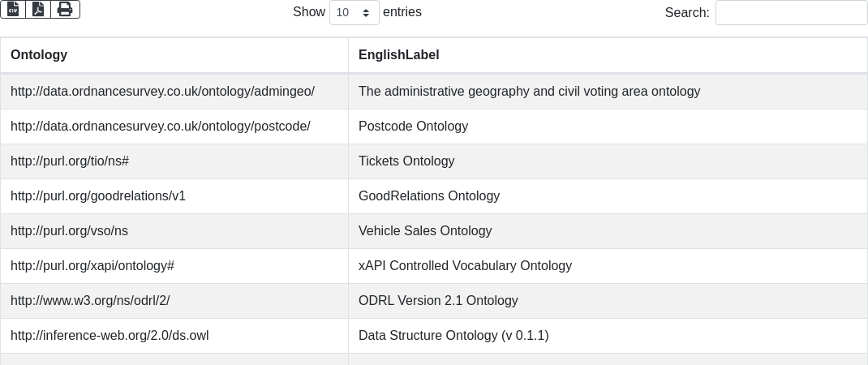Click the Vehicle Sales Ontology label
Image resolution: width=868 pixels, height=365 pixels.
(x=425, y=231)
